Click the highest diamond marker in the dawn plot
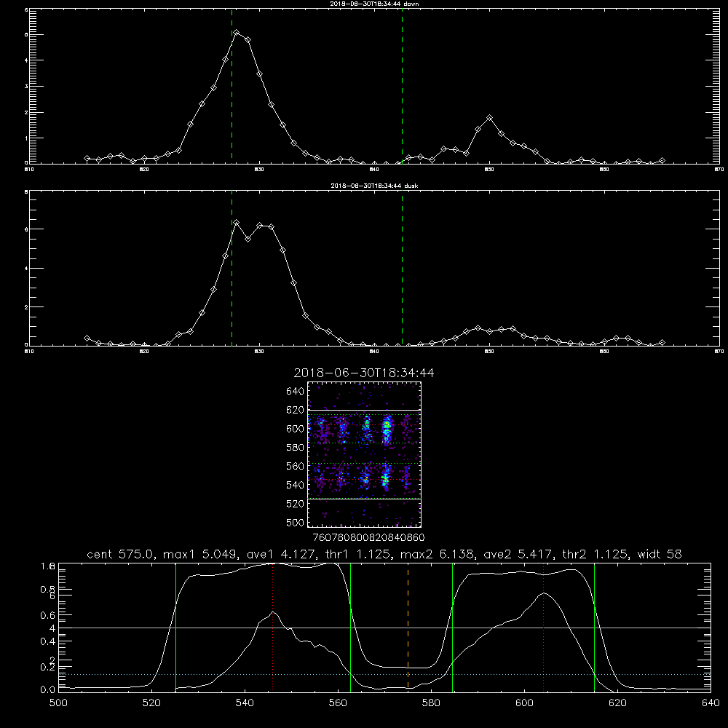 point(237,33)
